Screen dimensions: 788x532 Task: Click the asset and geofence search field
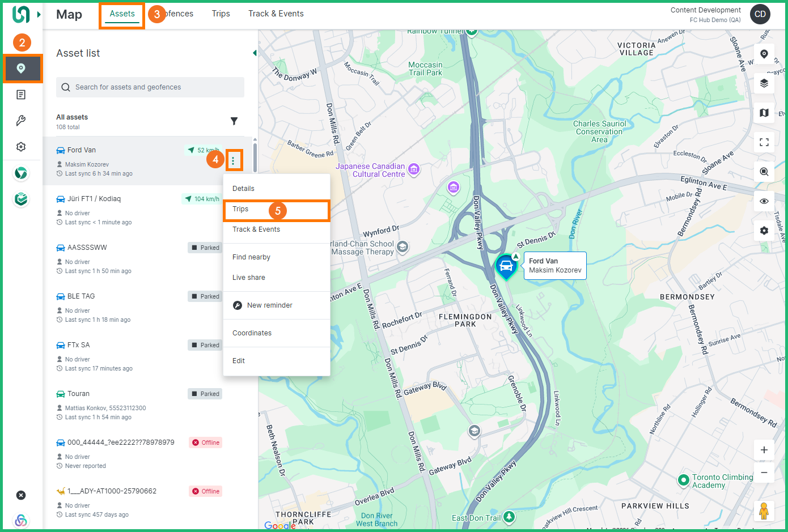point(150,87)
